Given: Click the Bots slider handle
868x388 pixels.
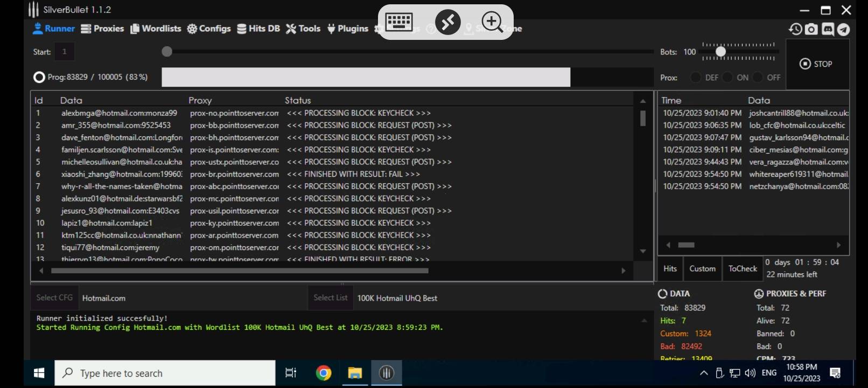Looking at the screenshot, I should (x=720, y=52).
